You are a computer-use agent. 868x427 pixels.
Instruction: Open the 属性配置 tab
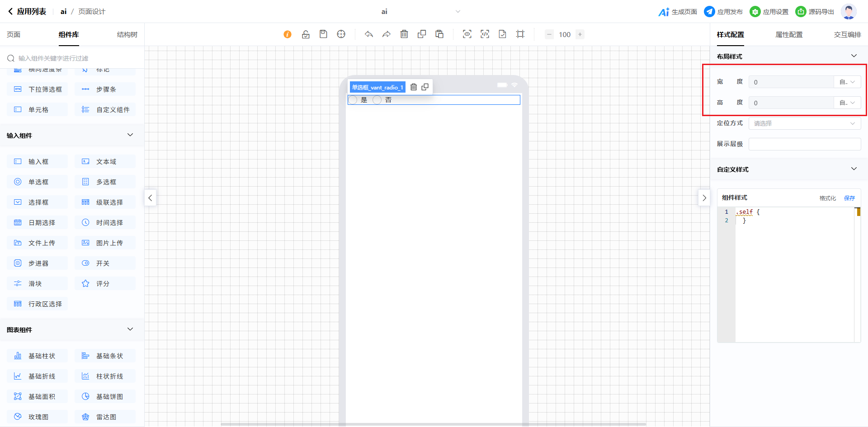click(x=789, y=35)
